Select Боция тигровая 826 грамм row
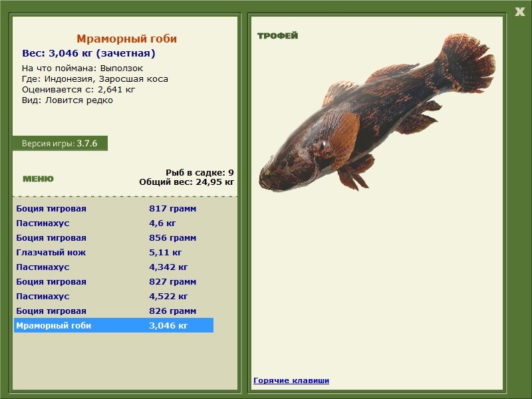 113,311
